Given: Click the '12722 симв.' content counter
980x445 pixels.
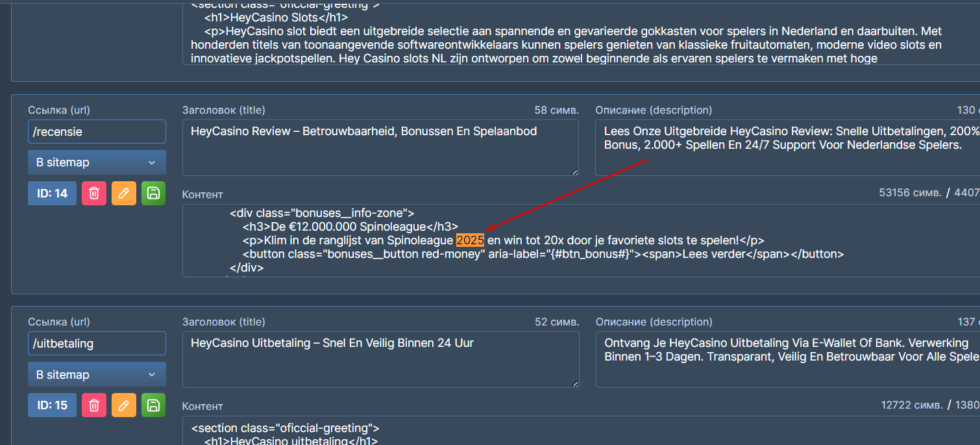Looking at the screenshot, I should 911,405.
